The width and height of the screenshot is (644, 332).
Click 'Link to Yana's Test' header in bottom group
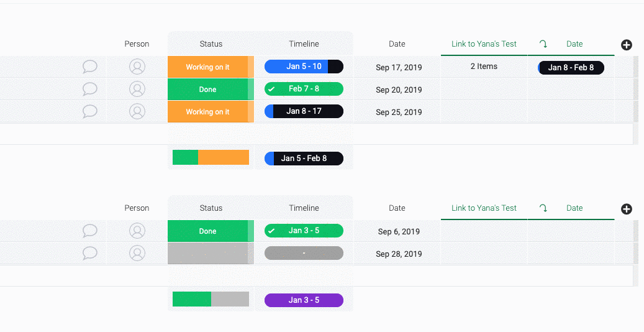tap(484, 208)
